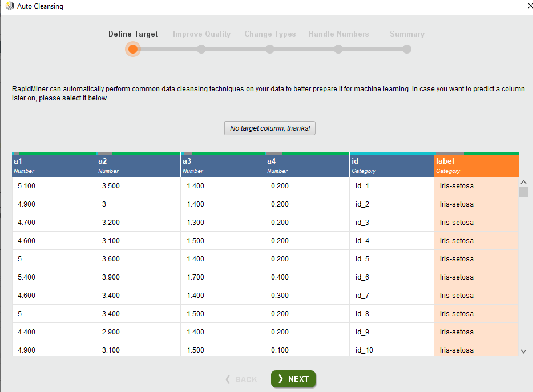Select the Define Target step label
The width and height of the screenshot is (533, 392).
[x=133, y=34]
